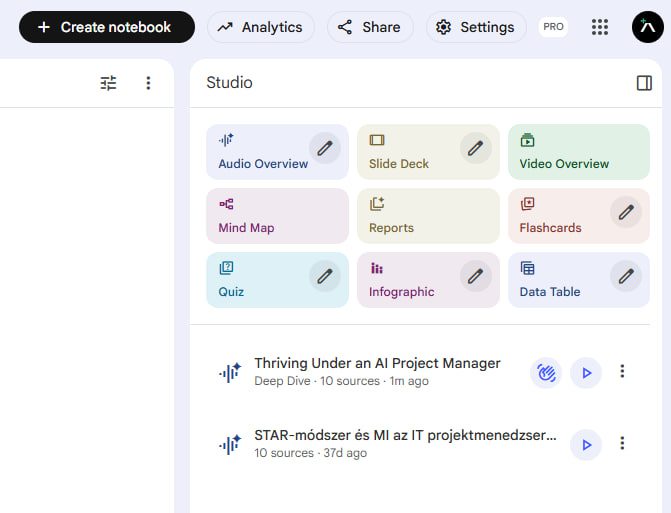
Task: Open more options for STAR-módszer audio
Action: coord(622,444)
